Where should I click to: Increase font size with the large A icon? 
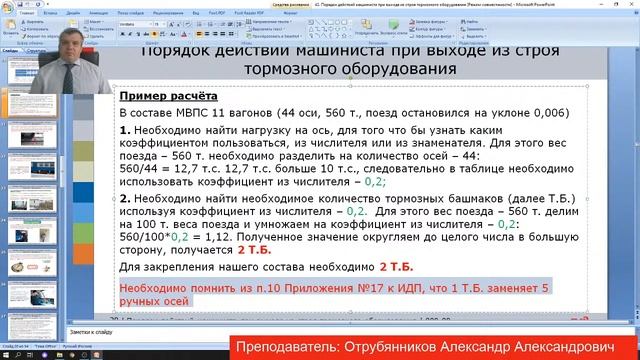tap(171, 24)
